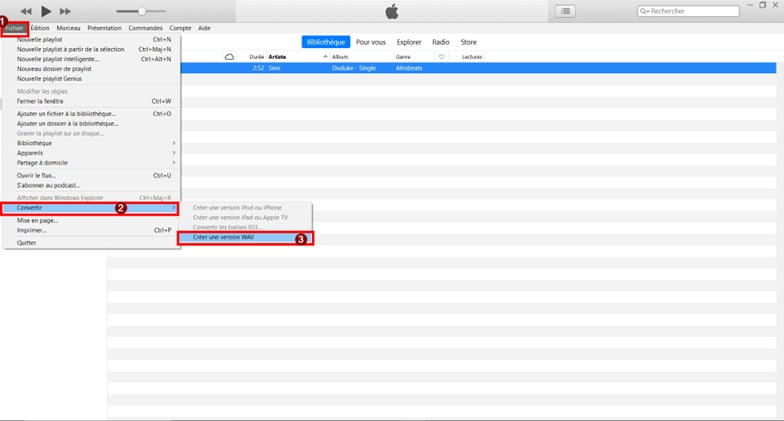The height and width of the screenshot is (421, 784).
Task: Choose Nouvelle playlist intelligente
Action: pos(92,59)
